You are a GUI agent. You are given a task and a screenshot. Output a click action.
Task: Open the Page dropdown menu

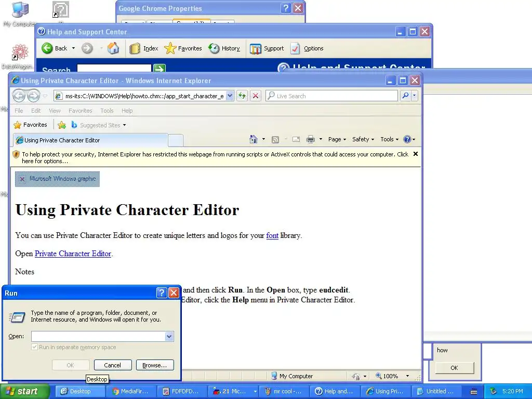[337, 139]
